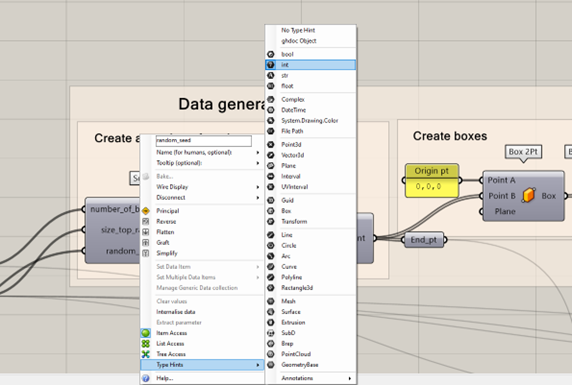
Task: Choose PointCloud type hint entry
Action: coord(310,354)
